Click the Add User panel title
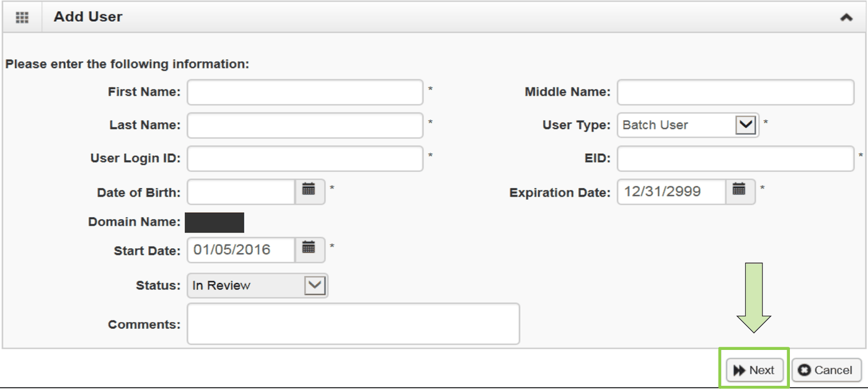 tap(88, 17)
